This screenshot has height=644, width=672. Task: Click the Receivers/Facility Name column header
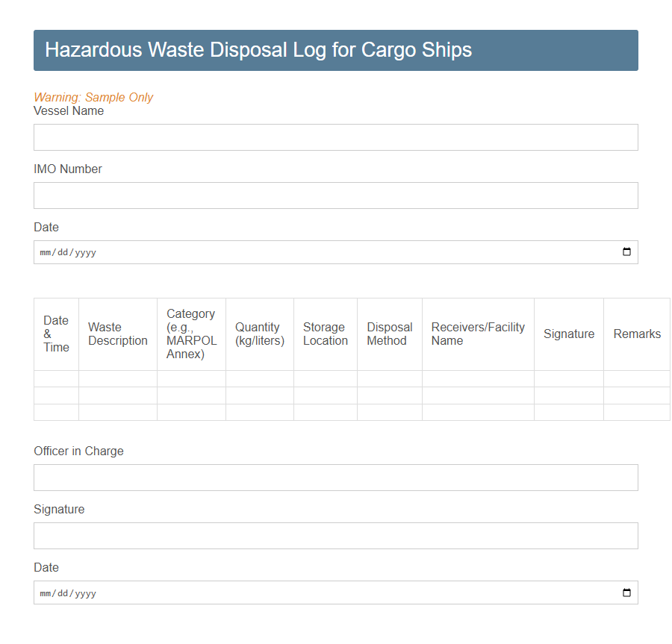pos(478,334)
